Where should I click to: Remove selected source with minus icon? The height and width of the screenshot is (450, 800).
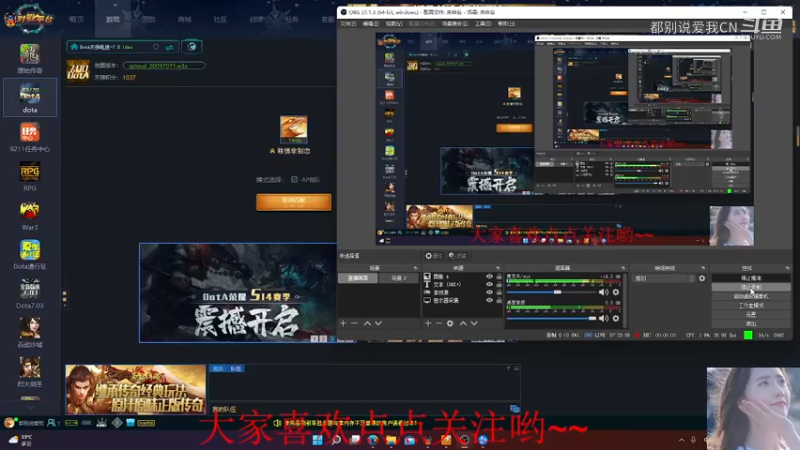(439, 323)
